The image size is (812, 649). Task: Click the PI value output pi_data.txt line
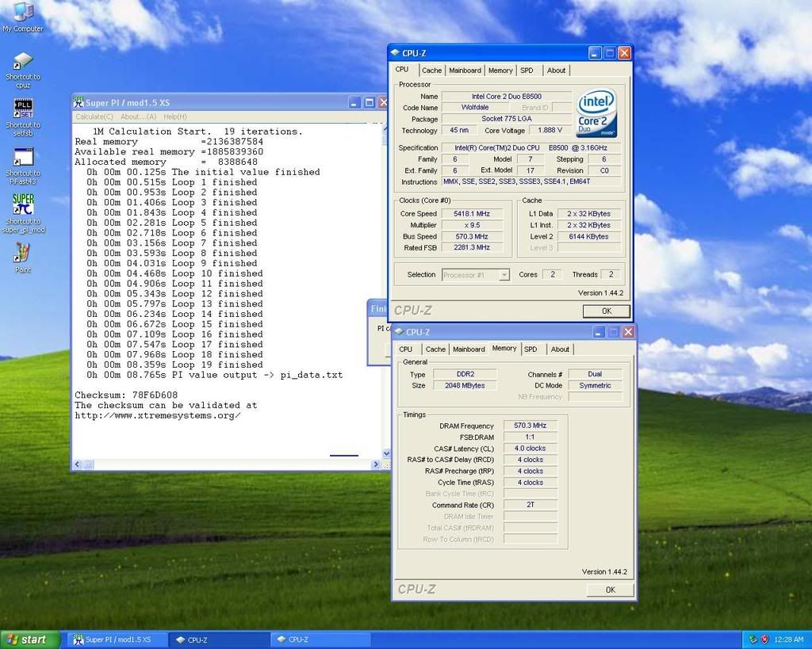pyautogui.click(x=214, y=375)
